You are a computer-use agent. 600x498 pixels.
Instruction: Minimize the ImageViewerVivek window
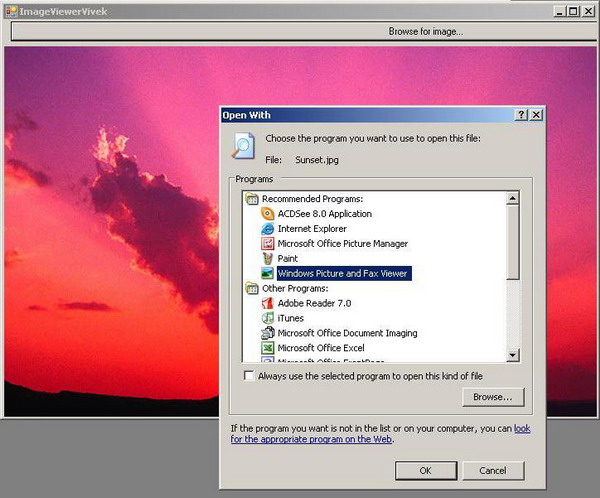click(x=560, y=11)
